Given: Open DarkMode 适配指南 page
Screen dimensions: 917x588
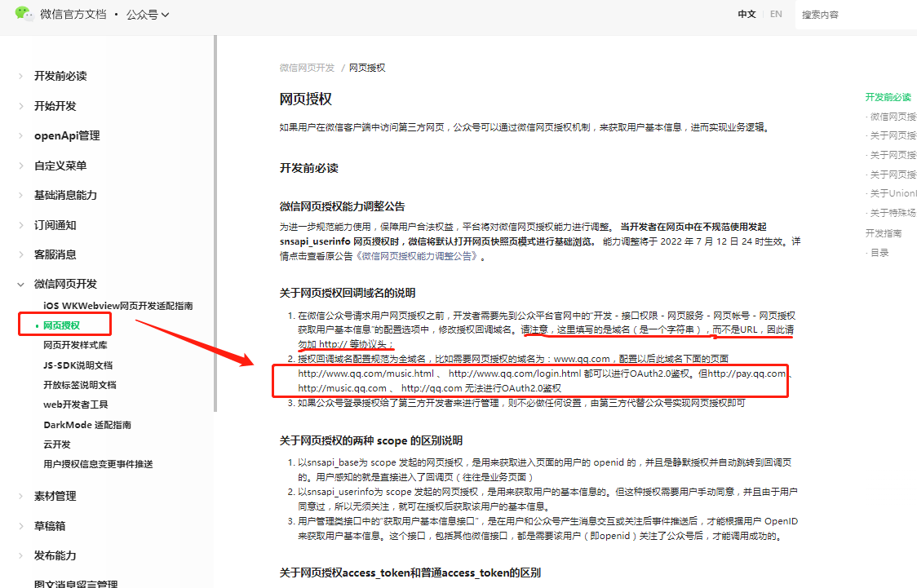Looking at the screenshot, I should click(x=87, y=425).
